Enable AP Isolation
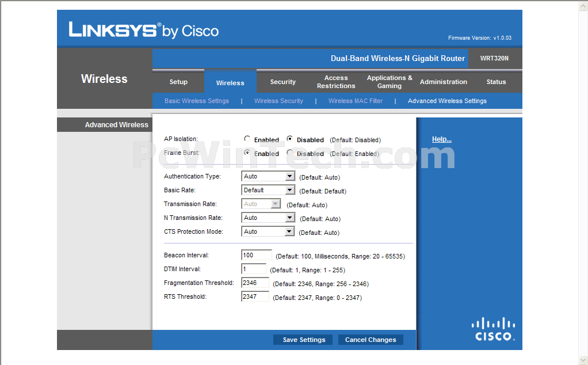Image resolution: width=588 pixels, height=365 pixels. pos(247,139)
